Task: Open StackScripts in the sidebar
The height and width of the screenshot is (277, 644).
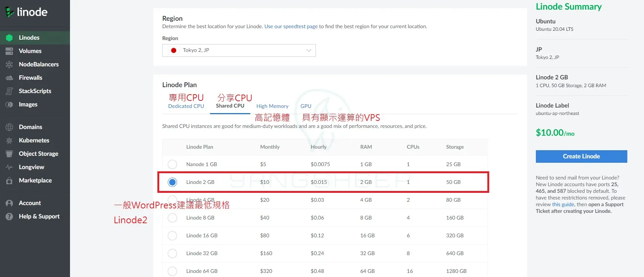Action: 35,91
